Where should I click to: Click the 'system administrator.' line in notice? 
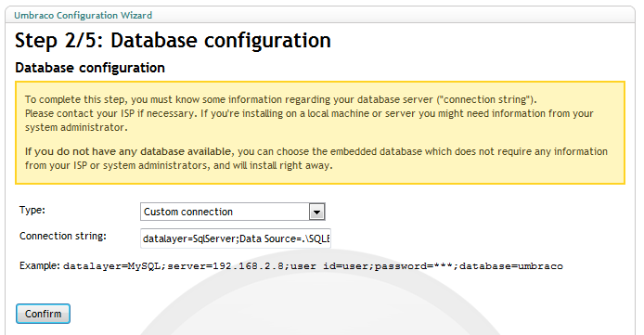coord(76,127)
